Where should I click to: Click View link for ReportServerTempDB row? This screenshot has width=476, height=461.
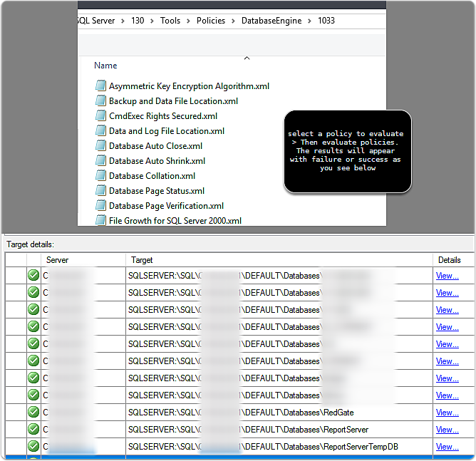click(447, 447)
